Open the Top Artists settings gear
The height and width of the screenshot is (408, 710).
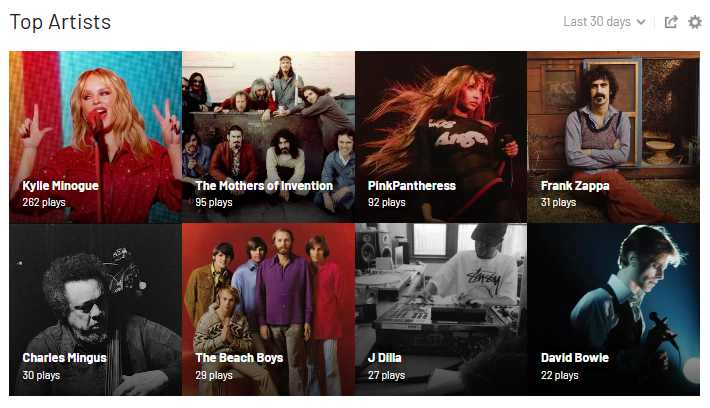[x=695, y=22]
